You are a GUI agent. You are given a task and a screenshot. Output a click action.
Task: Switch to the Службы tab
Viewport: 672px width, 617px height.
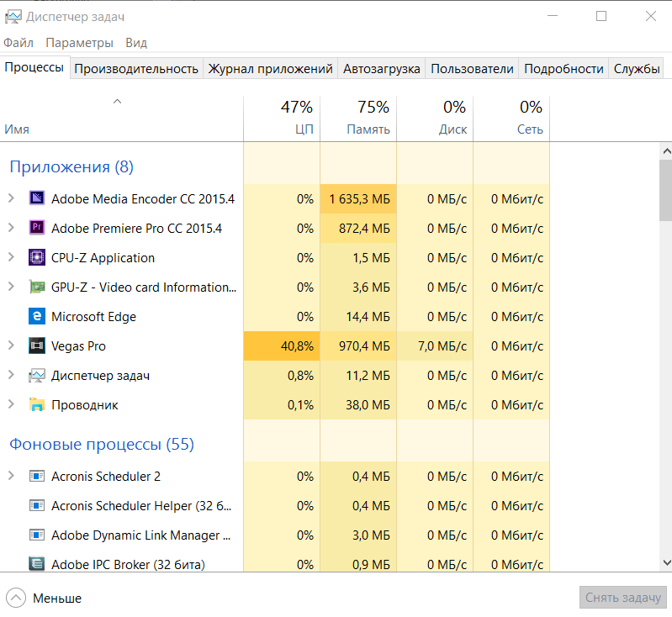click(637, 69)
